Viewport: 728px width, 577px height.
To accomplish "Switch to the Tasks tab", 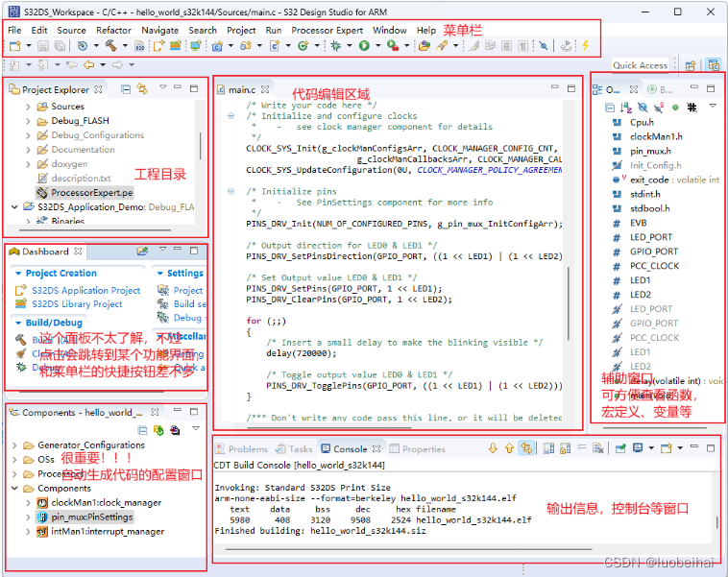I will pos(294,449).
